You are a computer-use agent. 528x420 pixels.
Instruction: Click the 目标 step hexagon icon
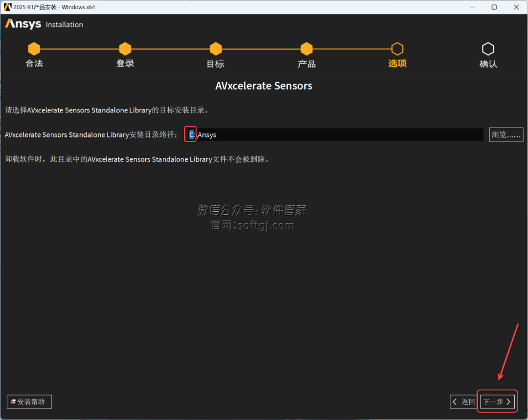[216, 49]
